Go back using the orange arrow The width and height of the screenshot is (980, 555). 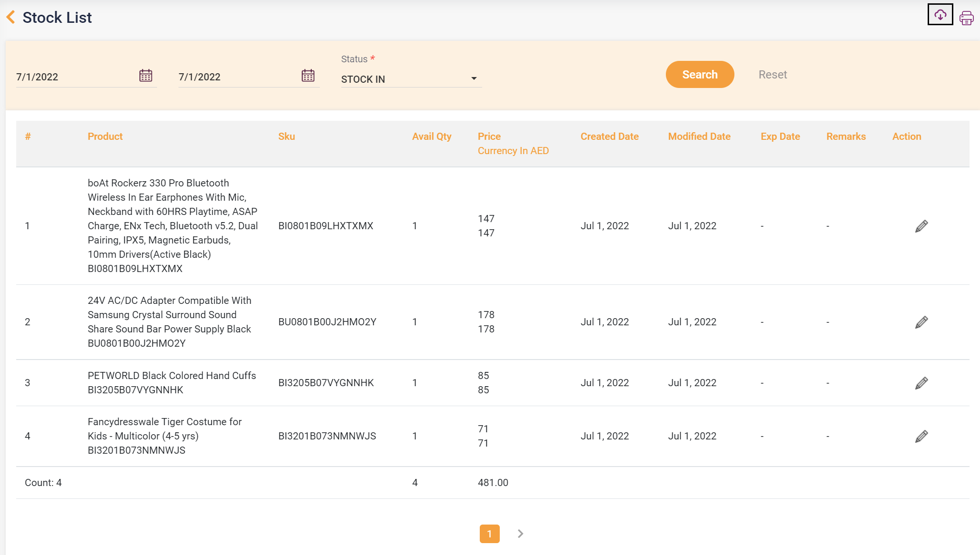click(10, 17)
